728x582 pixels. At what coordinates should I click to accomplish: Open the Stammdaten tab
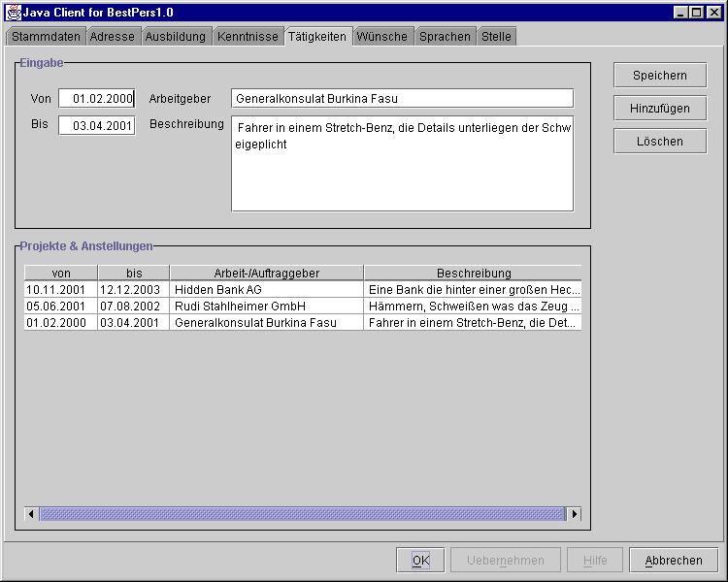[46, 36]
